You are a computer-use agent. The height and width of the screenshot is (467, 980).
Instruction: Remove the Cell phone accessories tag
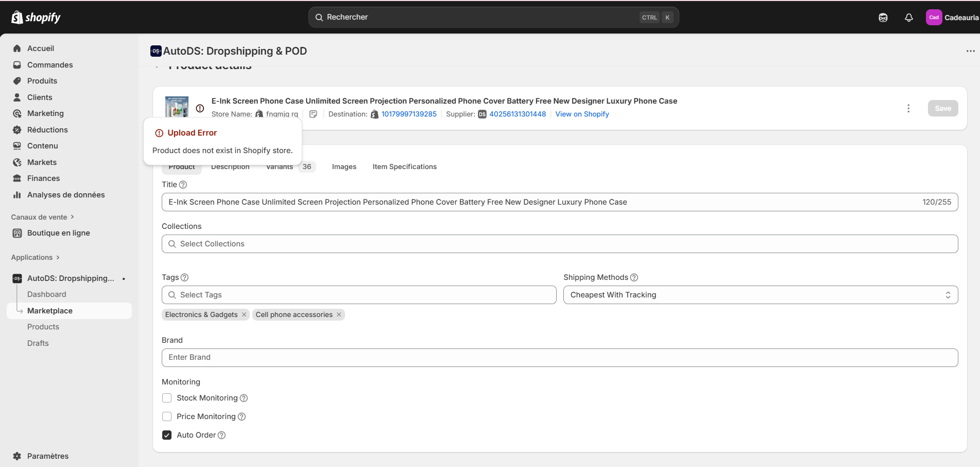(x=339, y=314)
